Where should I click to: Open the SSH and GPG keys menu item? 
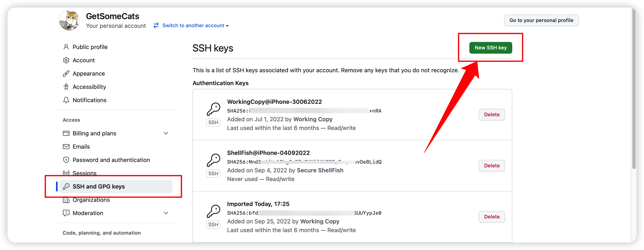click(98, 186)
